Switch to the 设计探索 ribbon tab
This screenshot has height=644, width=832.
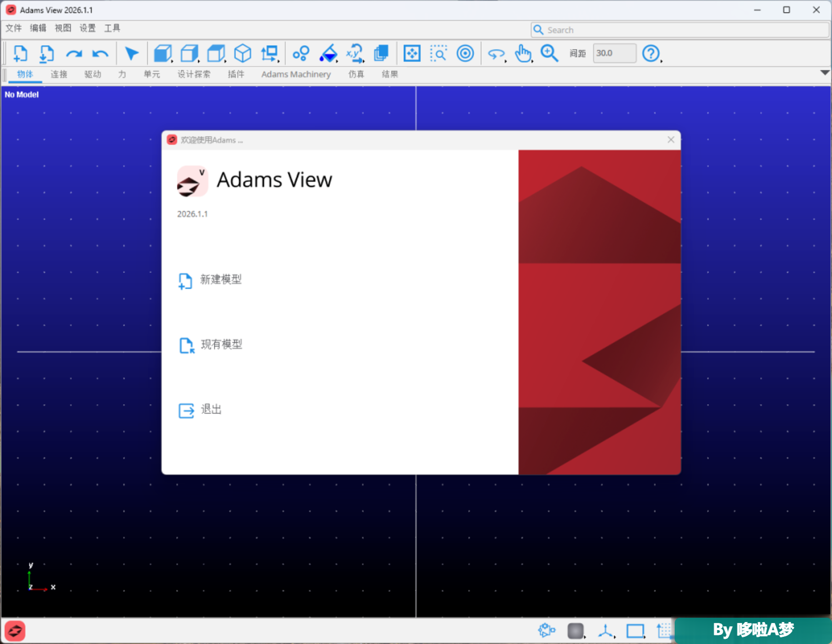(194, 74)
